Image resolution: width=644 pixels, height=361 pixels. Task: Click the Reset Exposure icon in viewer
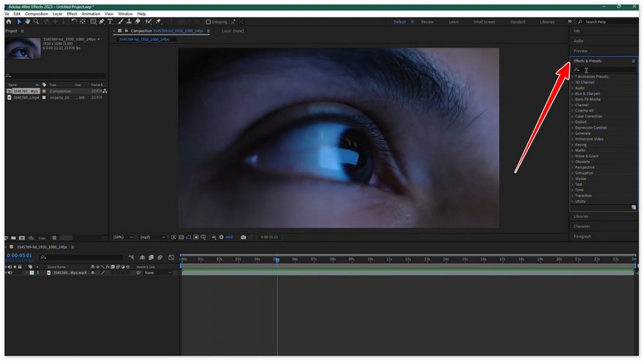click(221, 237)
